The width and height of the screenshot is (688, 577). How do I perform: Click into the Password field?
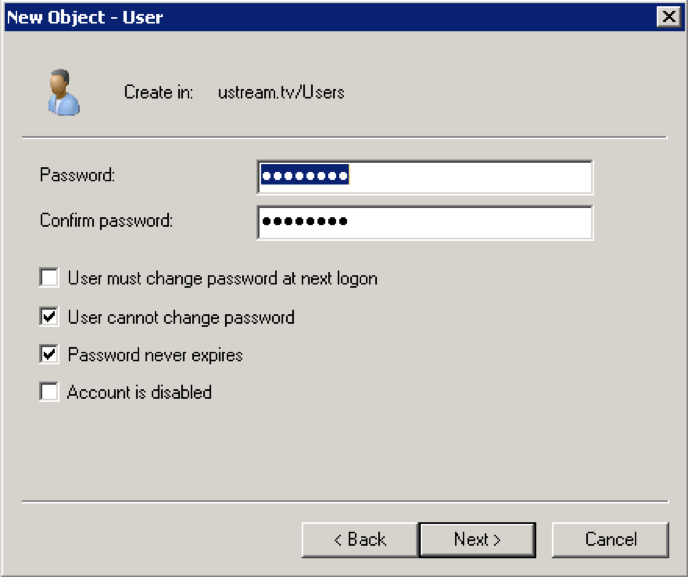pos(425,177)
